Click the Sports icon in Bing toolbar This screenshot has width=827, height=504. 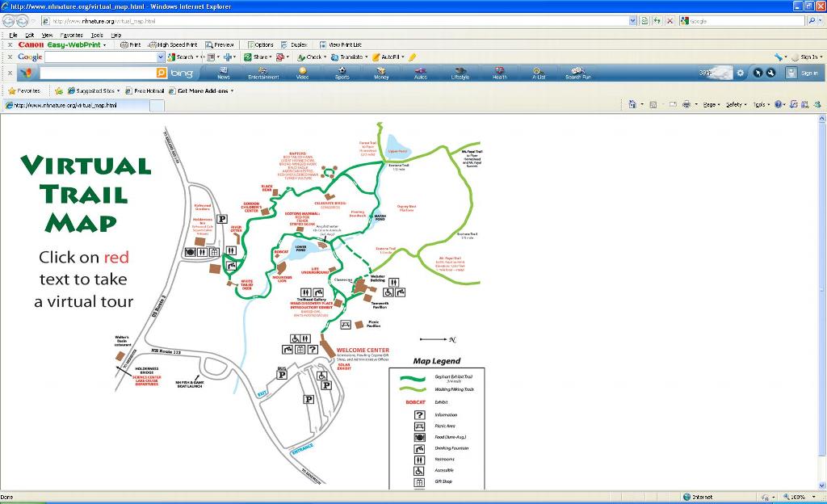pyautogui.click(x=342, y=73)
